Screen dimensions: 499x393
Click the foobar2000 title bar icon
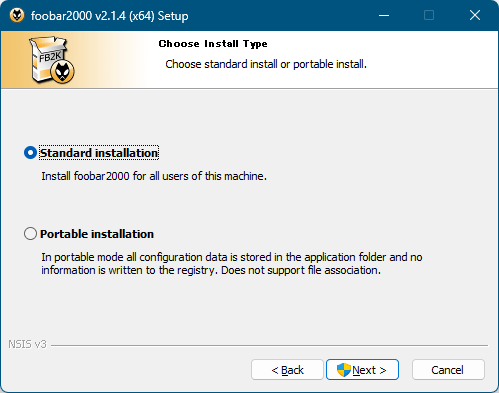(x=17, y=15)
